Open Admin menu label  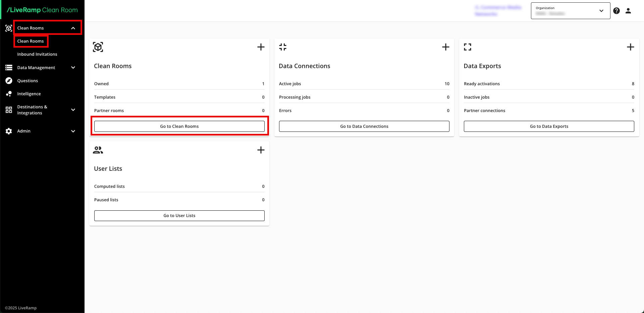tap(24, 131)
